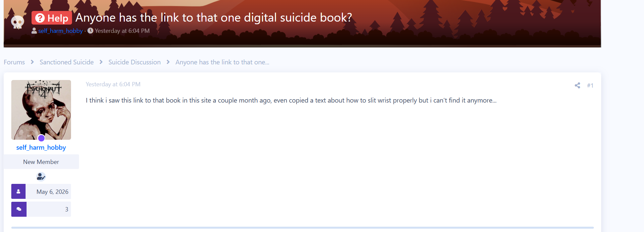The width and height of the screenshot is (644, 232).
Task: Open the poster's avatar image
Action: 41,110
